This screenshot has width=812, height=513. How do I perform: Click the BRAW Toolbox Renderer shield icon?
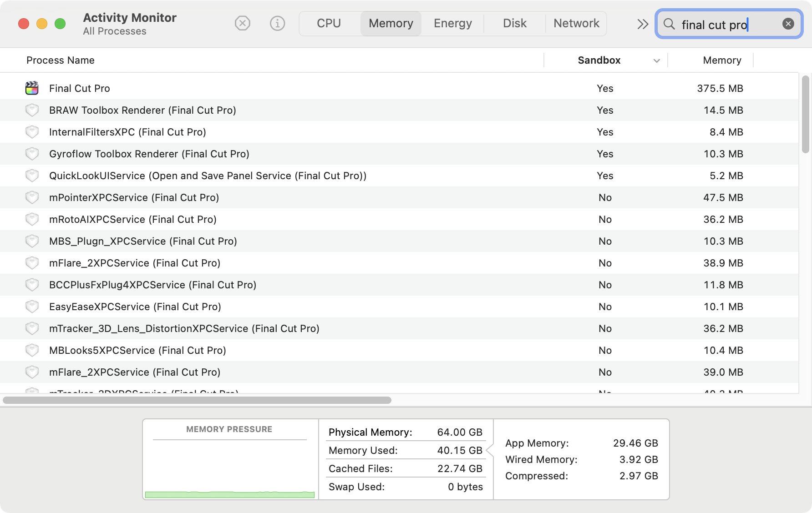point(32,110)
